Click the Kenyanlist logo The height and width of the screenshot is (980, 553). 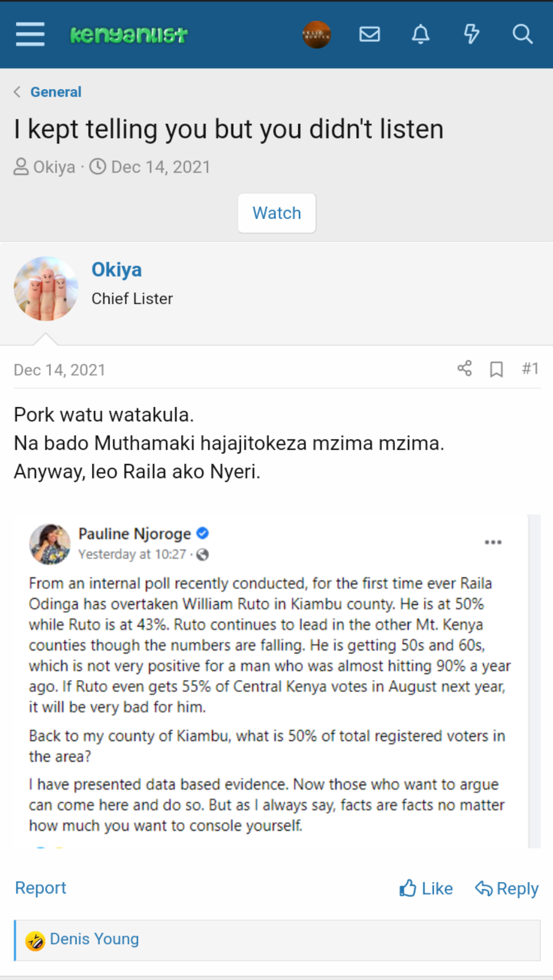click(129, 35)
